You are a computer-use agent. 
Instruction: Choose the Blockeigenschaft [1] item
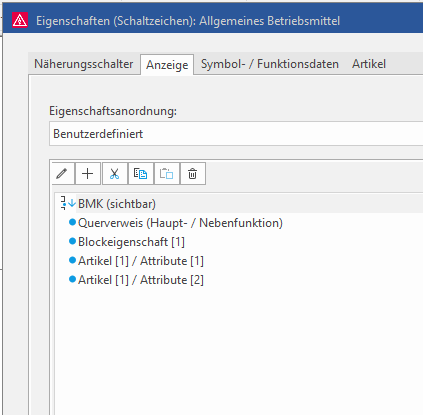131,242
